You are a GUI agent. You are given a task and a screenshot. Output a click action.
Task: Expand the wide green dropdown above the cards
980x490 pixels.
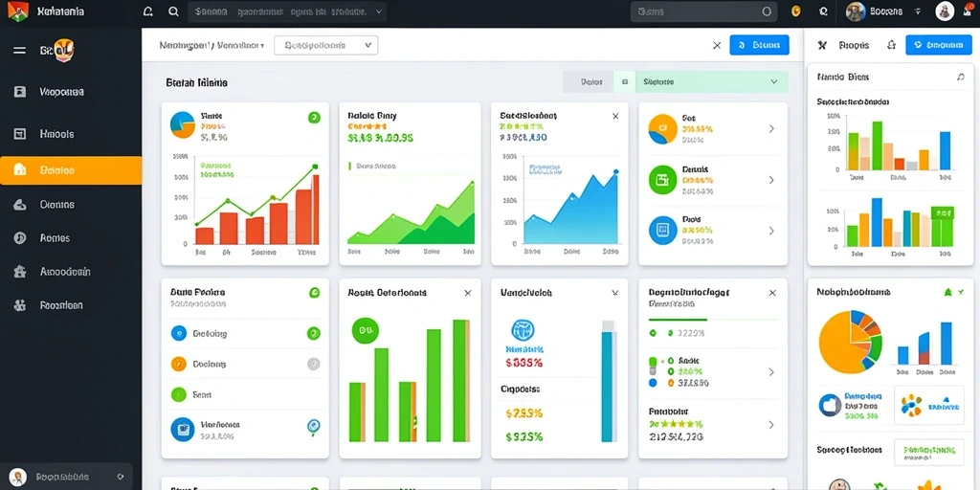(x=711, y=82)
